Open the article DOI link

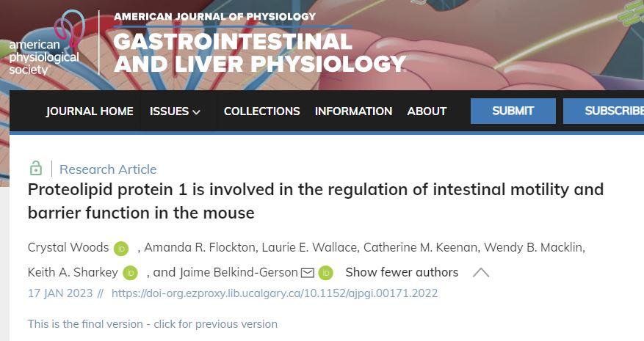click(274, 293)
